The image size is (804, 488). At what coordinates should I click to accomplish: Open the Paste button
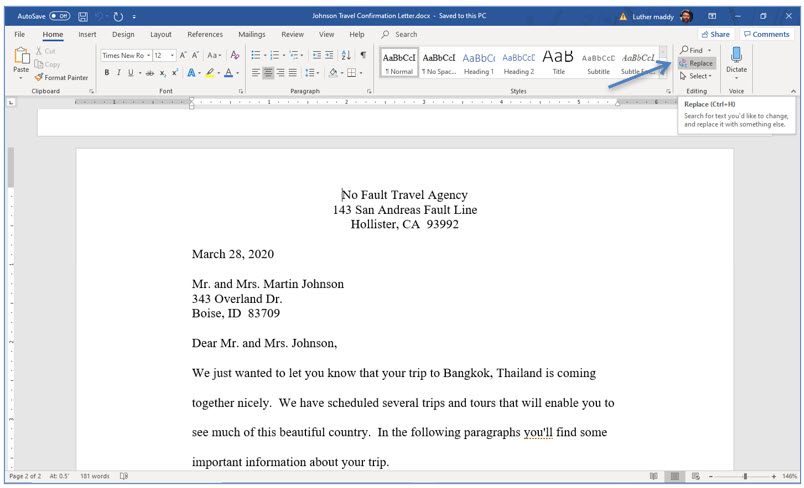(x=22, y=64)
